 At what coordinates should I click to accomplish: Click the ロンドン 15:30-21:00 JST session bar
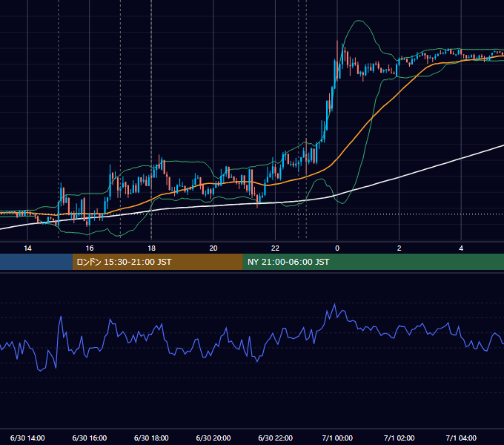coord(157,262)
